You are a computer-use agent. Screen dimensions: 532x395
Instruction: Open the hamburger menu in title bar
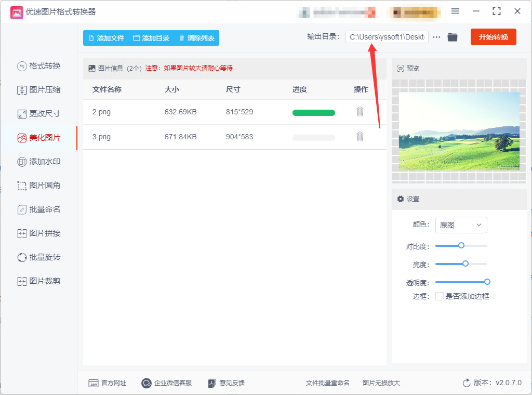click(x=455, y=11)
